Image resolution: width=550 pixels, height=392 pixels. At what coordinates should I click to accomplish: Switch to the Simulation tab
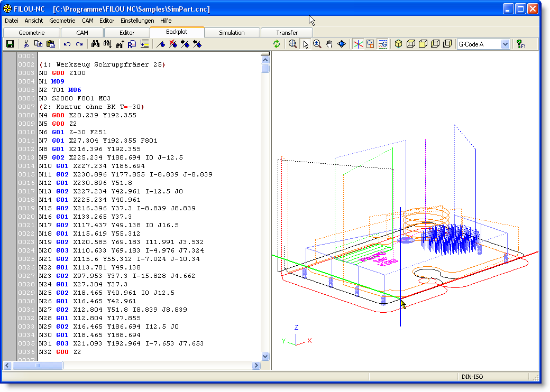[x=232, y=33]
